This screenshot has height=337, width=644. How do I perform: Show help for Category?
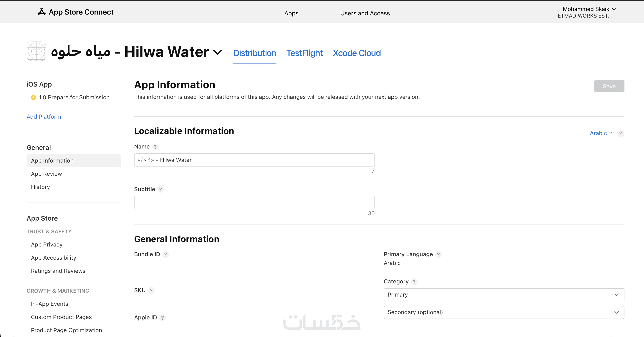click(414, 282)
